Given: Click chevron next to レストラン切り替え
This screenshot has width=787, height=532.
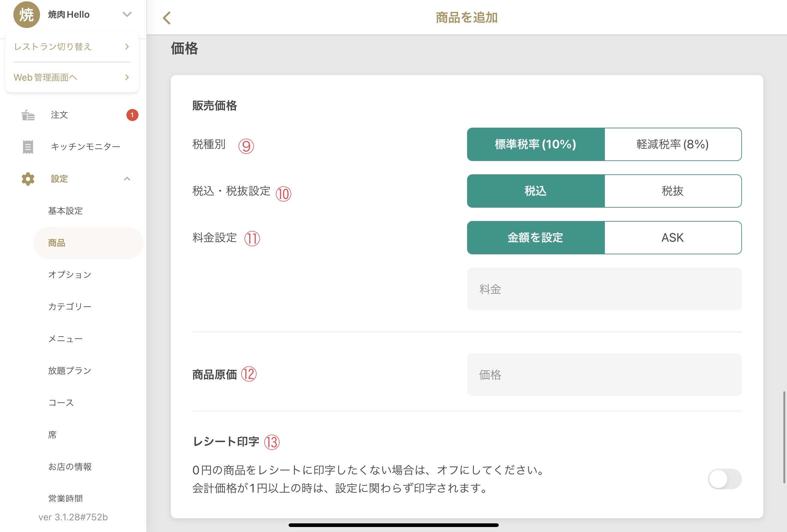Looking at the screenshot, I should [x=127, y=47].
